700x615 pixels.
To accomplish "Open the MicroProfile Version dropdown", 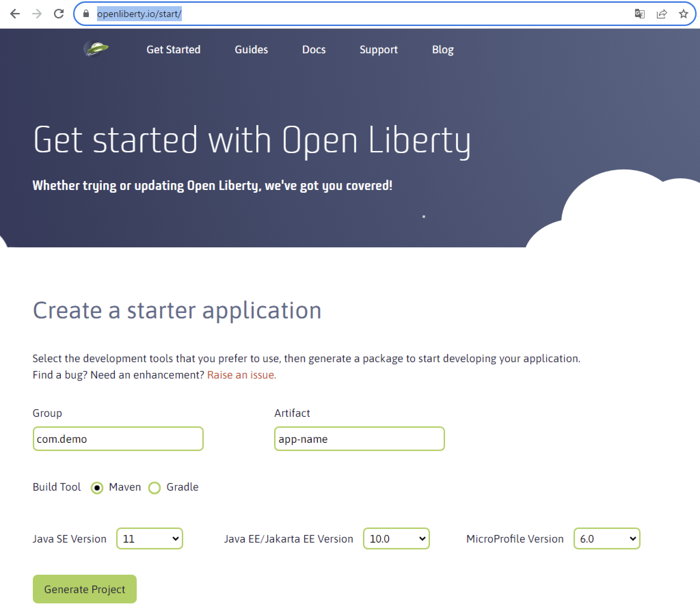I will pyautogui.click(x=606, y=539).
